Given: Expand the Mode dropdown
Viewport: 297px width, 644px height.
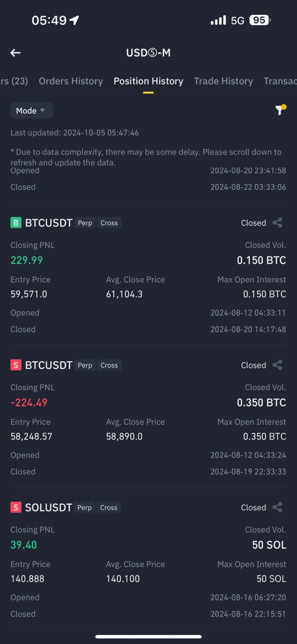Looking at the screenshot, I should (31, 111).
